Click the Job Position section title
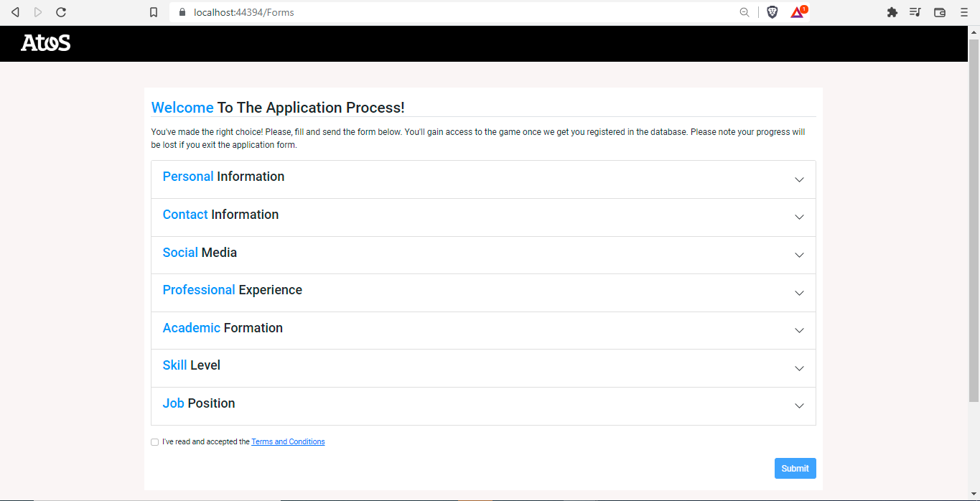This screenshot has width=980, height=501. coord(199,403)
